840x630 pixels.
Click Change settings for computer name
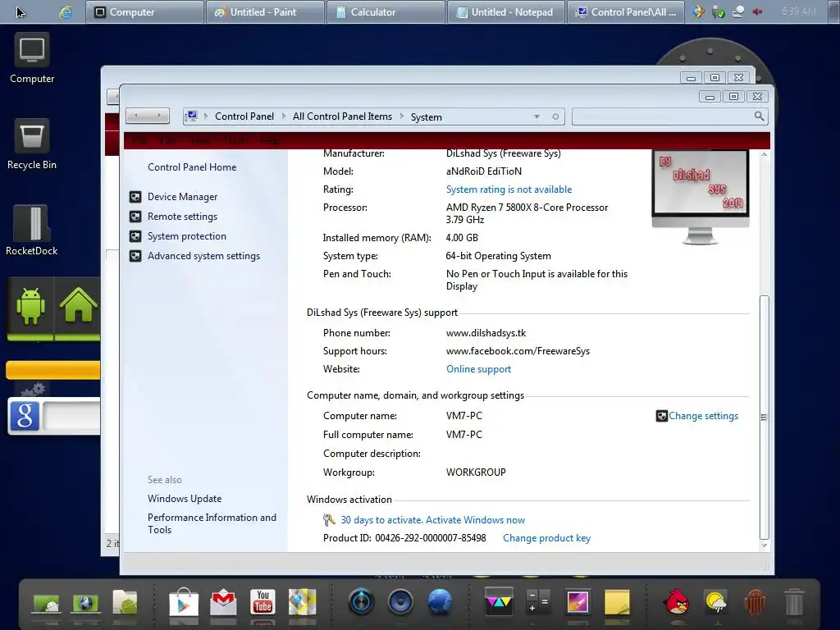(x=703, y=416)
